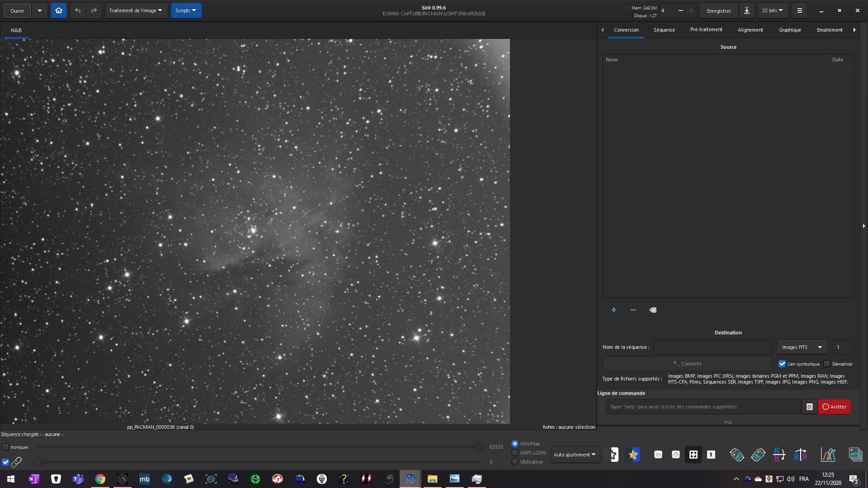868x488 pixels.
Task: Open the histogram tool icon
Action: [828, 455]
